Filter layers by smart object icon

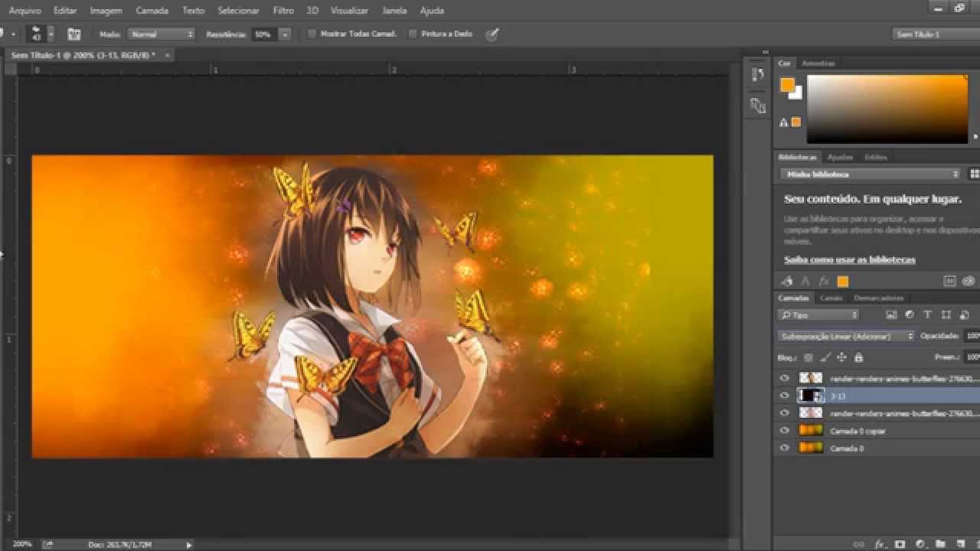pos(965,315)
